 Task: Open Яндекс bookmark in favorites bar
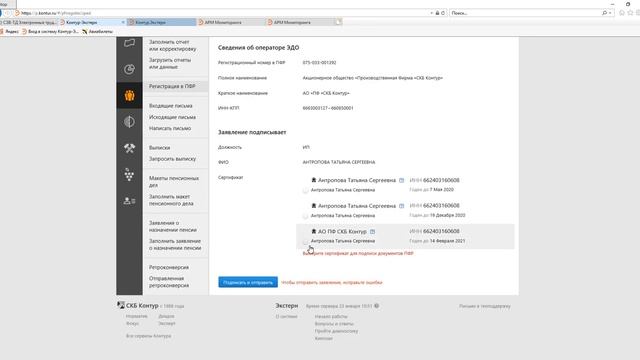click(10, 31)
